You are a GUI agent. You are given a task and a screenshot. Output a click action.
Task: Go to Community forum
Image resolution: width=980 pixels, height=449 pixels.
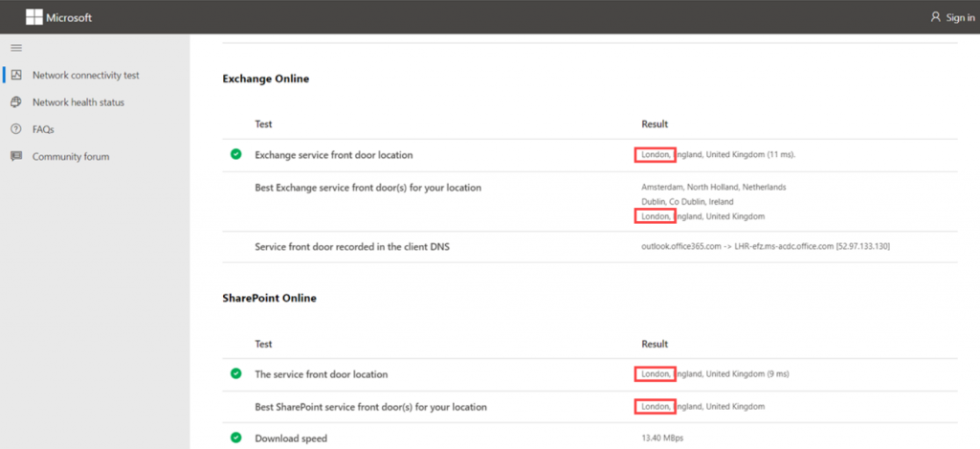pos(71,156)
